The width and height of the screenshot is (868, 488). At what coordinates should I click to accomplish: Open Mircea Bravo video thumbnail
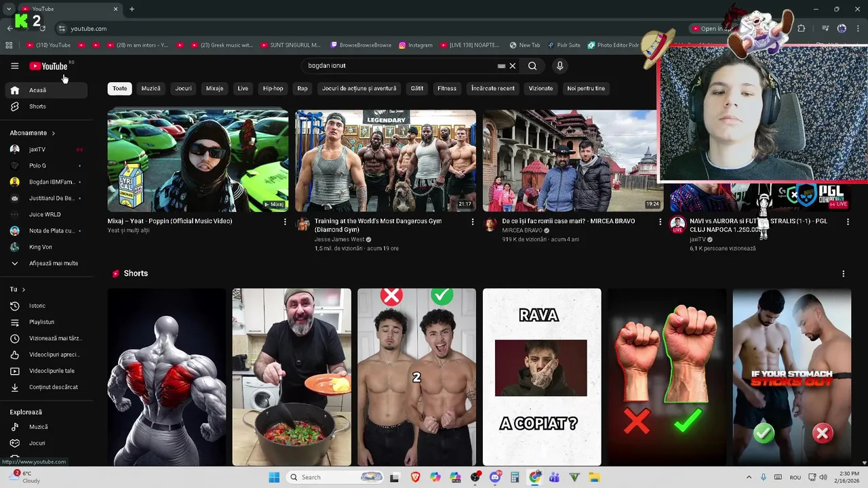coord(570,161)
